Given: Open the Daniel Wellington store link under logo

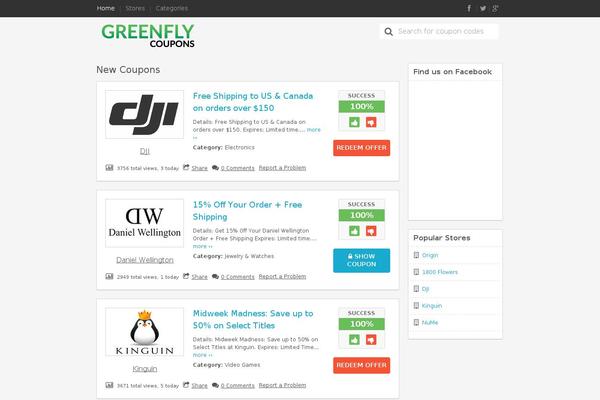Looking at the screenshot, I should pos(145,260).
